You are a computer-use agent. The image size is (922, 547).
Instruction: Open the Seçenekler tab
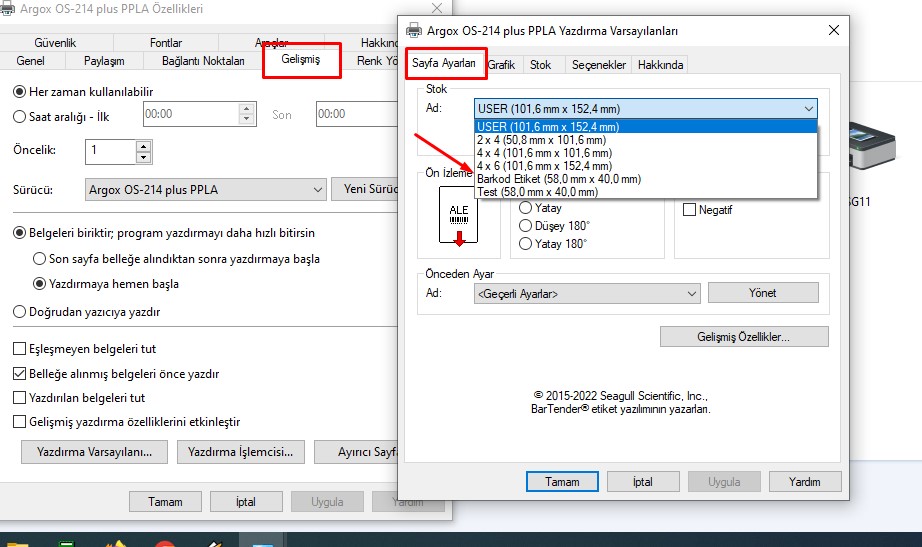click(x=599, y=65)
